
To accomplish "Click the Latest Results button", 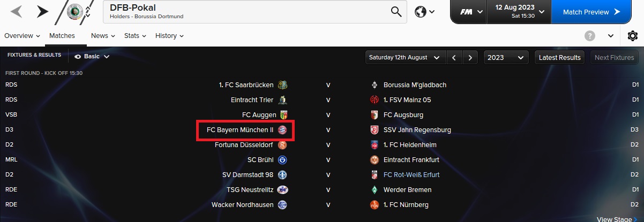I will [x=559, y=57].
